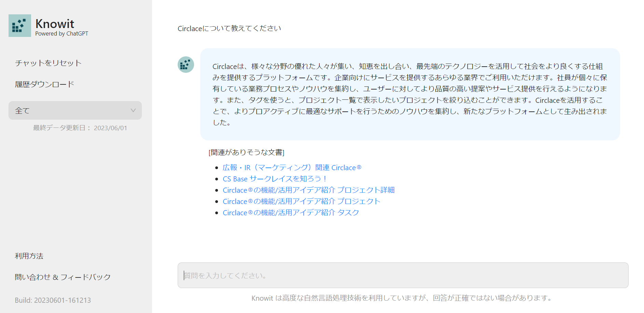The image size is (644, 313).
Task: Open 問い合わせ & フィードバック
Action: point(63,277)
